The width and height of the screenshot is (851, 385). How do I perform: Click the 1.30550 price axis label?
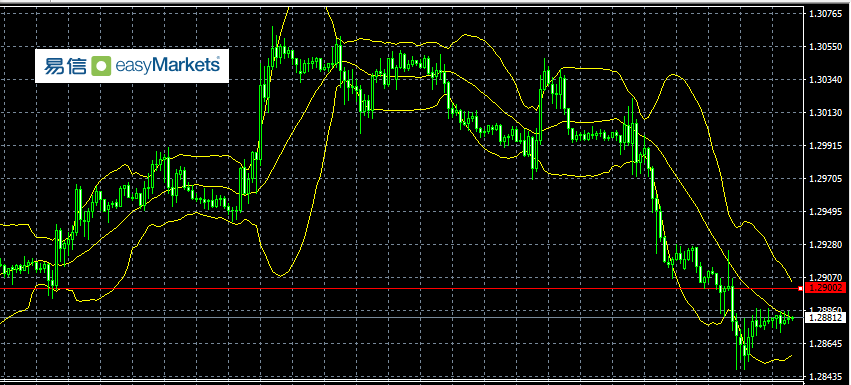[825, 47]
